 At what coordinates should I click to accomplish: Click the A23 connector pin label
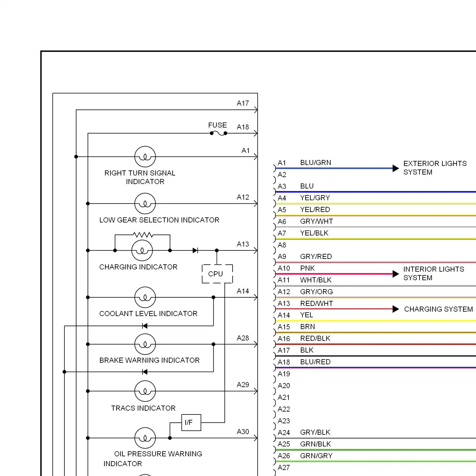[284, 421]
